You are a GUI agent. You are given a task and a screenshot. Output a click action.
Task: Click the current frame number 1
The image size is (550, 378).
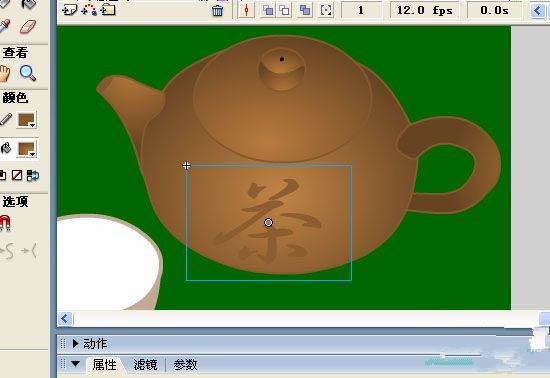[361, 10]
